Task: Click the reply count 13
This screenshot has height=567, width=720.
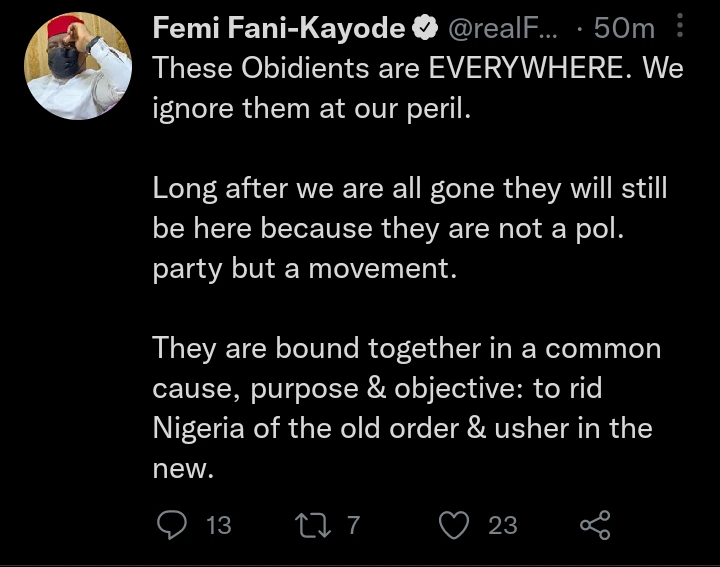Action: [x=218, y=524]
